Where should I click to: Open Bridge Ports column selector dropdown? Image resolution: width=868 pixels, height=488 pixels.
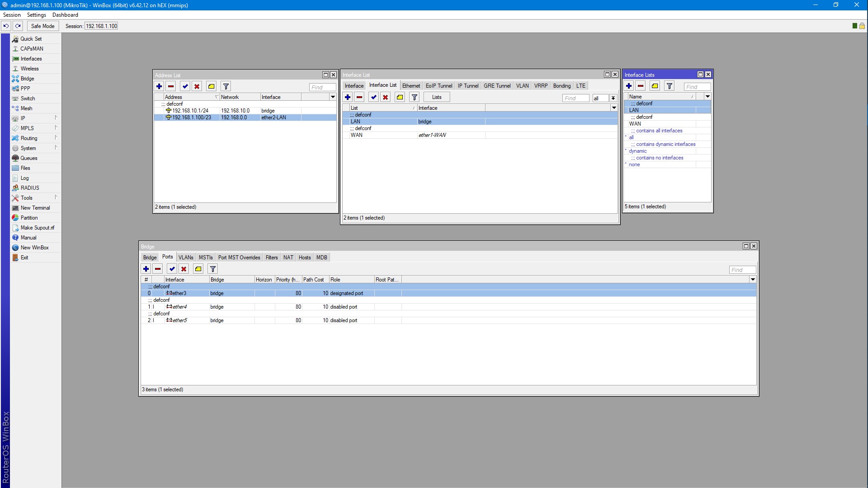[x=753, y=280]
